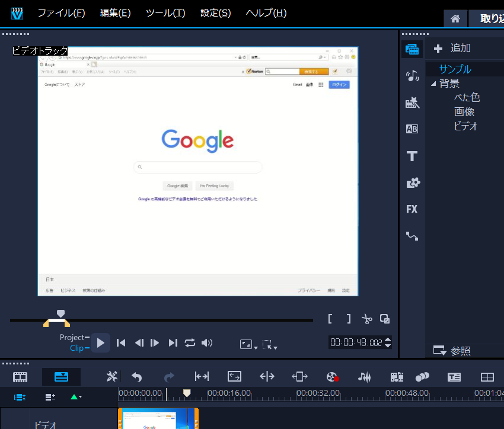Screen dimensions: 504x429
Task: Open the ヘルプ(H) menu
Action: tap(266, 13)
